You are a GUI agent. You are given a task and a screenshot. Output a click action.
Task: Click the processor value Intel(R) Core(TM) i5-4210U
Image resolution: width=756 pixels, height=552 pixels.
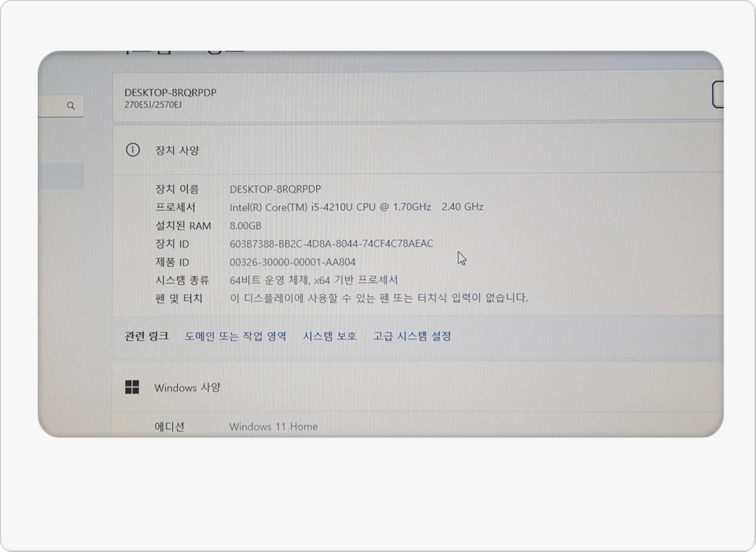[357, 207]
